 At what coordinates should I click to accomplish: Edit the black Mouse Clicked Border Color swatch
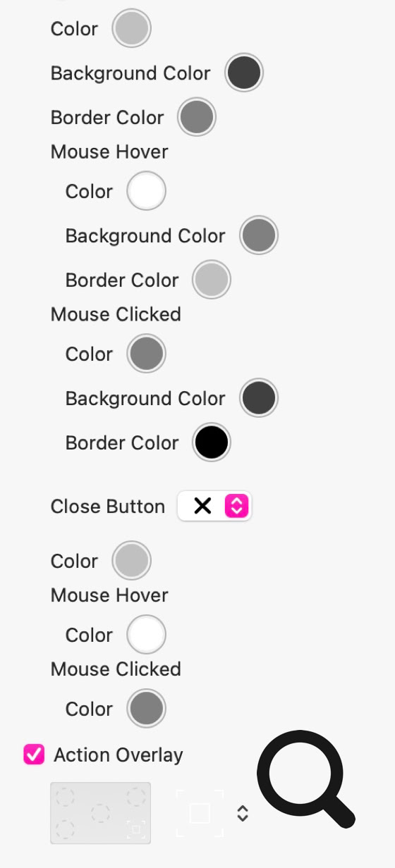pos(212,442)
